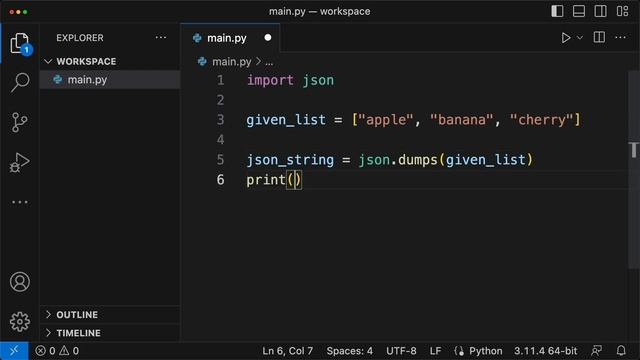The image size is (640, 360).
Task: Open the Explorer view in activity bar
Action: tap(20, 43)
